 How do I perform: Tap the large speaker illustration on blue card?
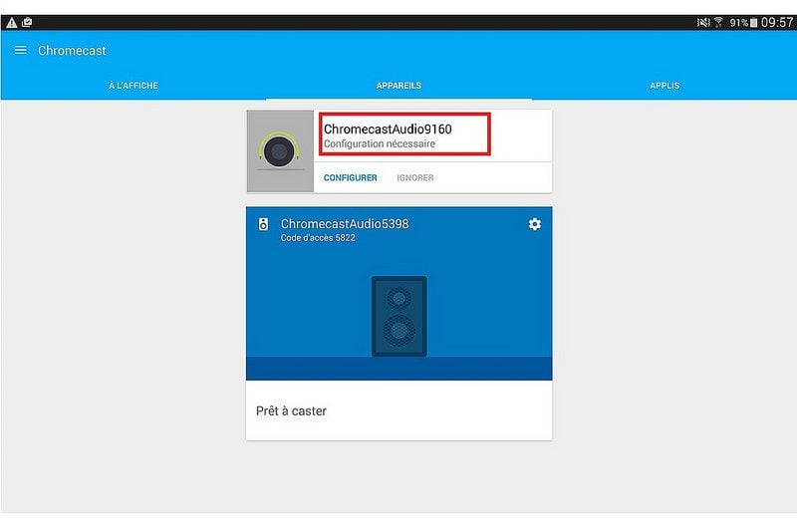(398, 317)
